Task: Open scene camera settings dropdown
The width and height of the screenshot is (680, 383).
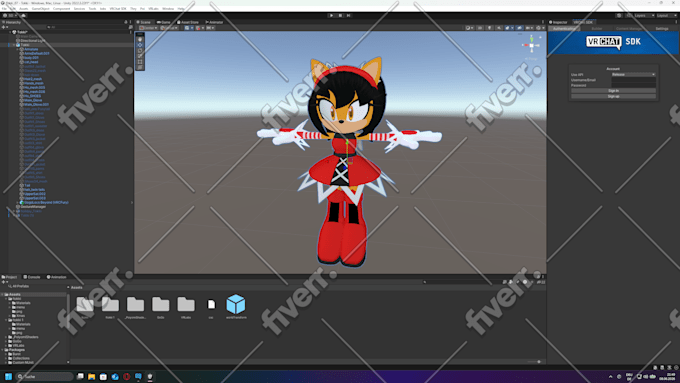Action: (x=529, y=28)
